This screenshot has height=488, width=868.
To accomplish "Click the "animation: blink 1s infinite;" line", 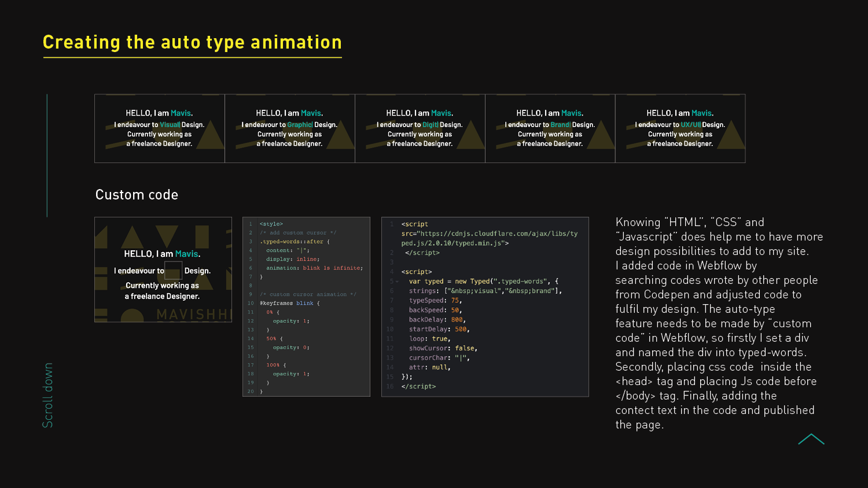I will [x=314, y=268].
